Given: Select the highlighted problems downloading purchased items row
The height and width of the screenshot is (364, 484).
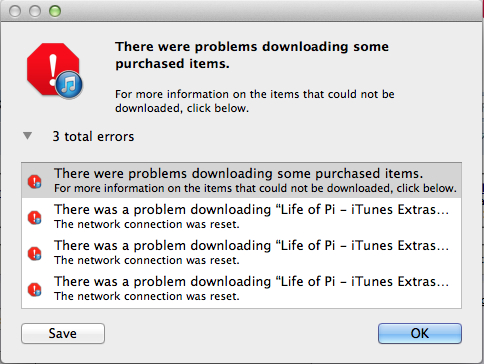Looking at the screenshot, I should tap(241, 180).
